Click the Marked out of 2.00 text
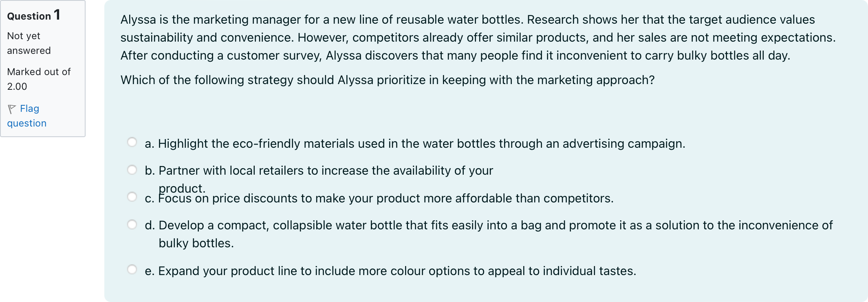 pos(39,79)
